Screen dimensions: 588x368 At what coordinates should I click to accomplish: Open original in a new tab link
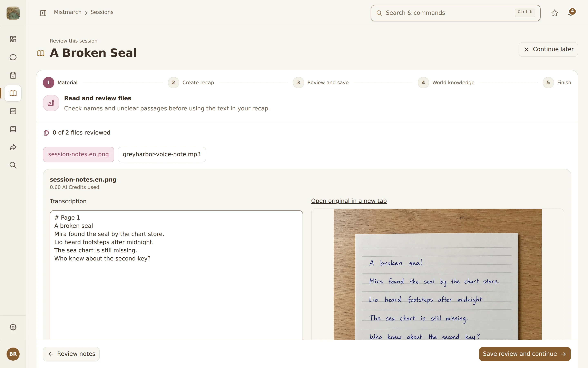tap(349, 201)
